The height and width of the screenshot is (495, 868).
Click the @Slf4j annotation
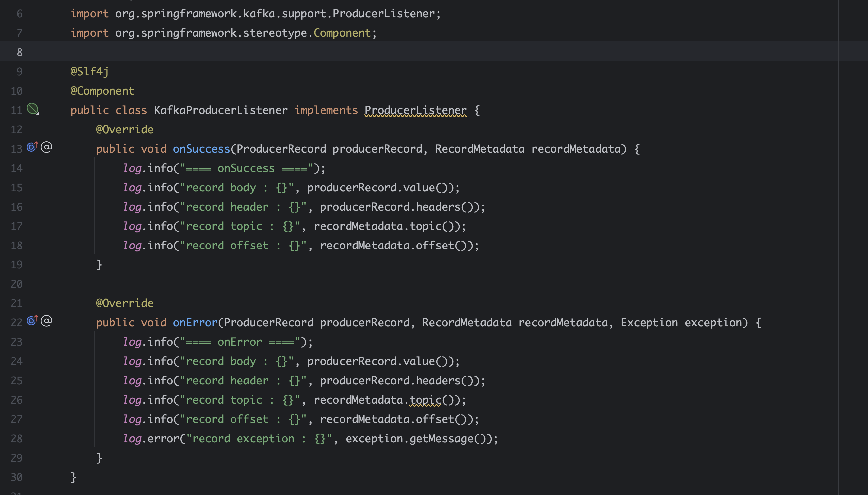[89, 71]
